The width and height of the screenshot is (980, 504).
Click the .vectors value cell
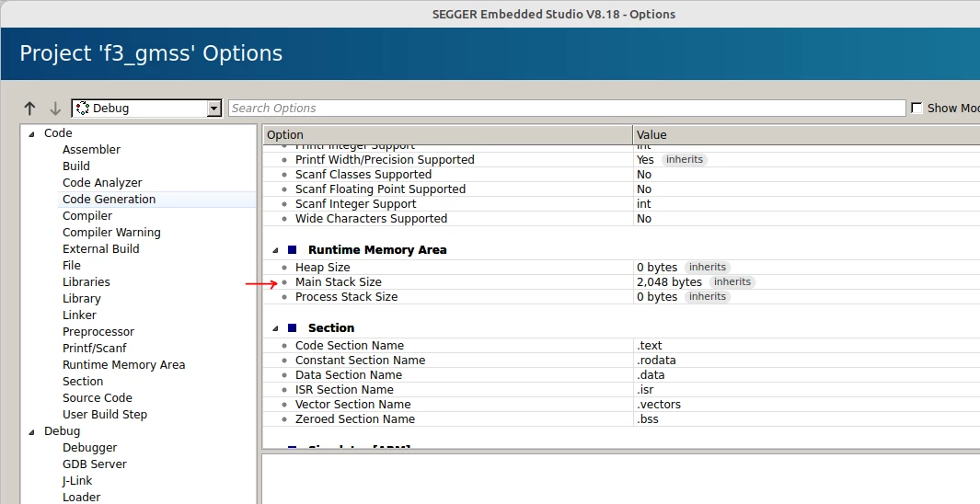tap(659, 404)
